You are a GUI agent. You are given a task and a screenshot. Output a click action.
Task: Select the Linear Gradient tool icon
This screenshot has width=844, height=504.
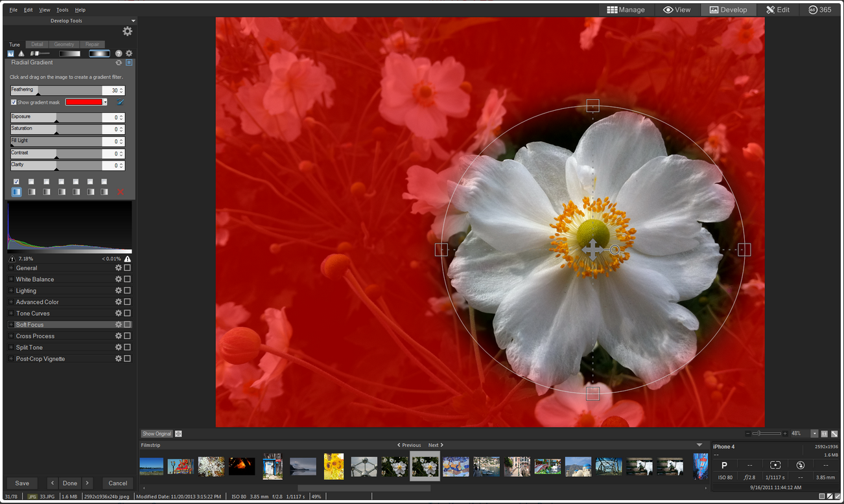(x=70, y=53)
